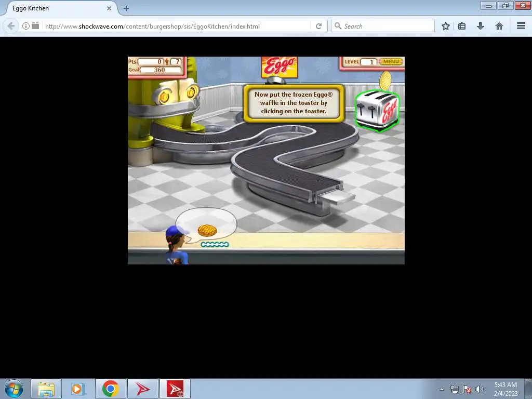Go to the Firefox home page

(499, 26)
